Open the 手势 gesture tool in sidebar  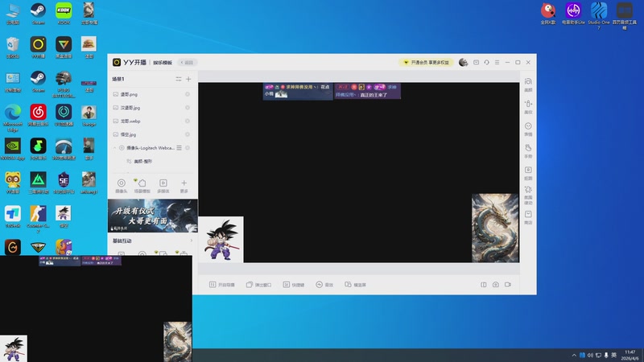coord(528,151)
